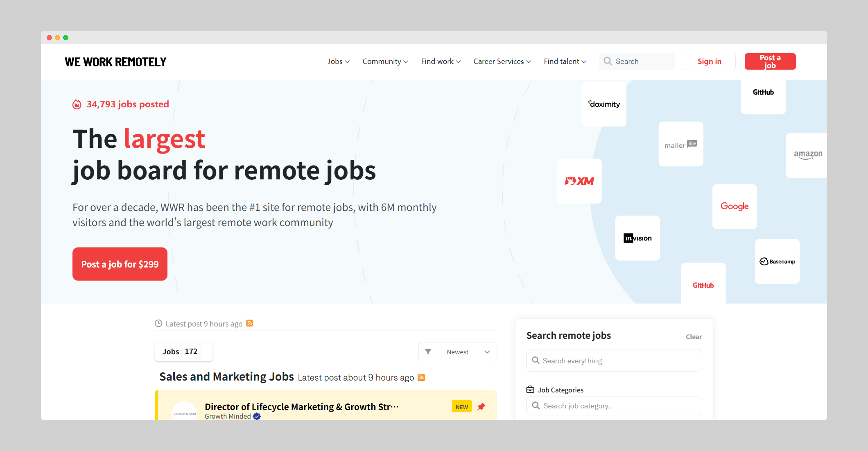Viewport: 868px width, 451px height.
Task: Click the 34,793 jobs posted text
Action: point(128,104)
